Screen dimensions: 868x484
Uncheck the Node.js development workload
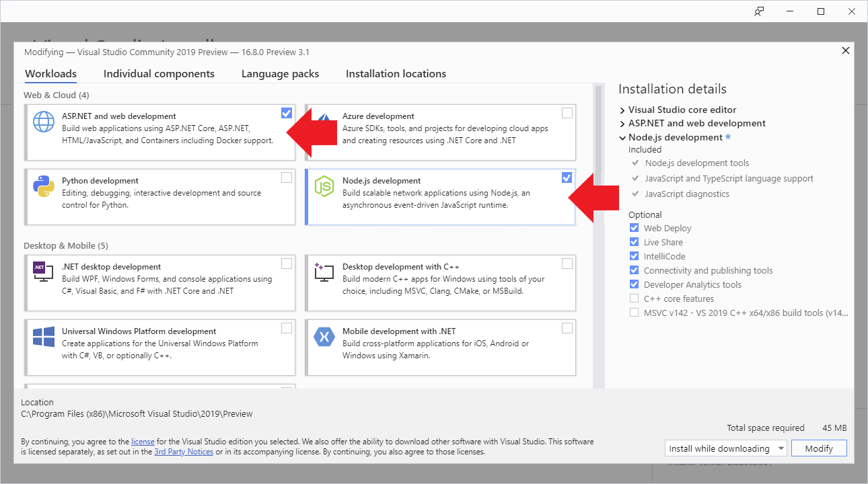click(x=567, y=177)
